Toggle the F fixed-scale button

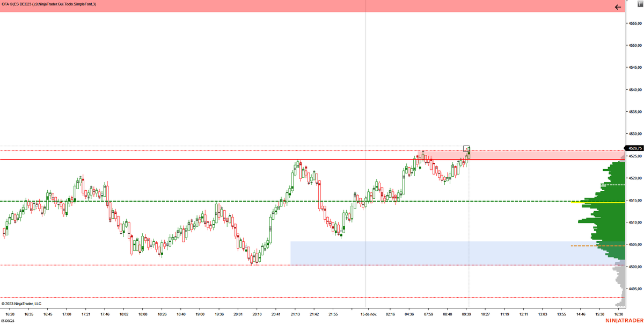(x=640, y=3)
